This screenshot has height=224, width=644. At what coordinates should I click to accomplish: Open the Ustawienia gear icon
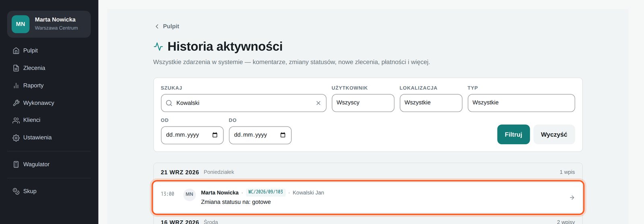16,138
